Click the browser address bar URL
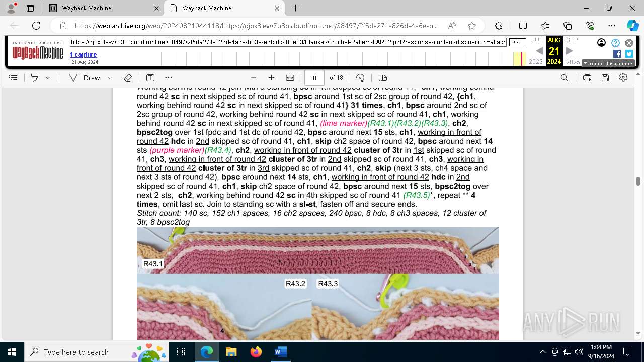 click(x=256, y=26)
